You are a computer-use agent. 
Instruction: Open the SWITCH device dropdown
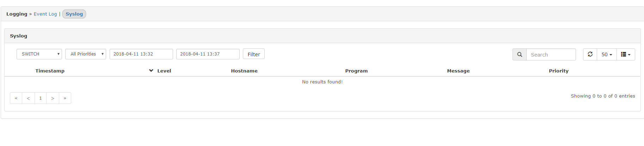pos(39,54)
